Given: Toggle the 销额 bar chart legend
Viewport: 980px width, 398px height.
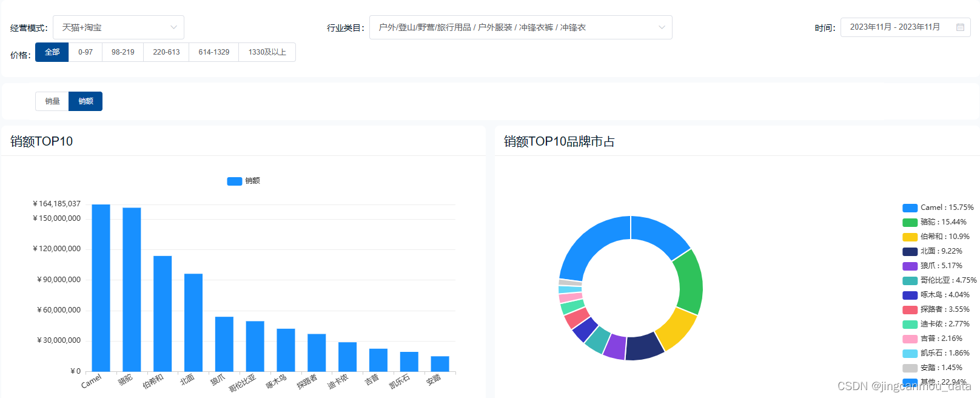Looking at the screenshot, I should [243, 181].
